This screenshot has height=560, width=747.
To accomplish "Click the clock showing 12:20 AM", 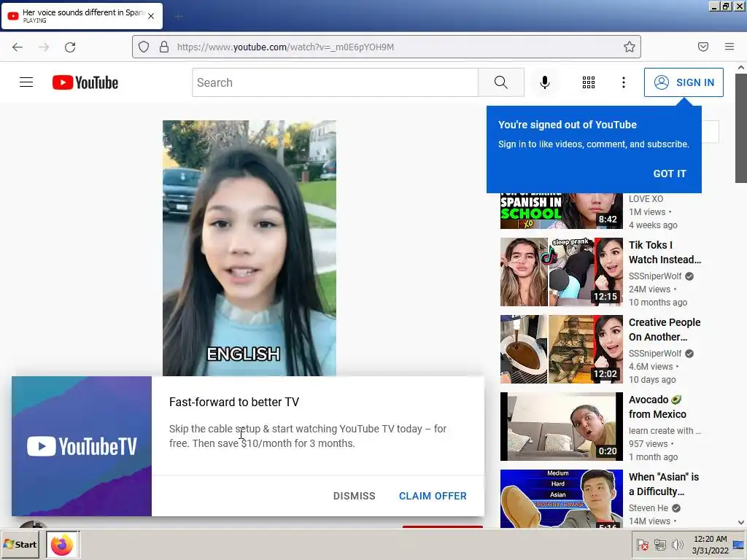I will click(x=710, y=539).
